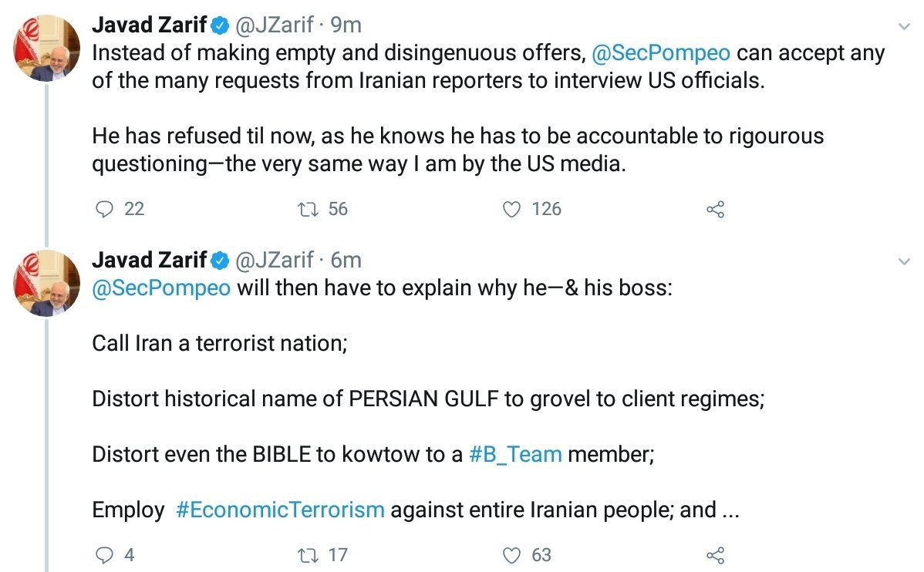Screen dimensions: 924x572
Task: Open the #EconomicTerrorism hashtag
Action: point(280,510)
